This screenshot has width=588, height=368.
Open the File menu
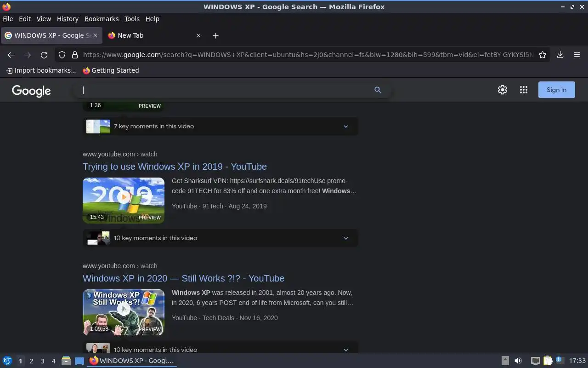click(8, 19)
